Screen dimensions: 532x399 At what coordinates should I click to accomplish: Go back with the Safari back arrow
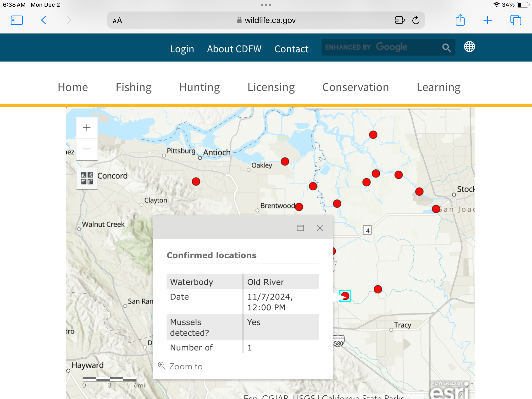click(44, 20)
